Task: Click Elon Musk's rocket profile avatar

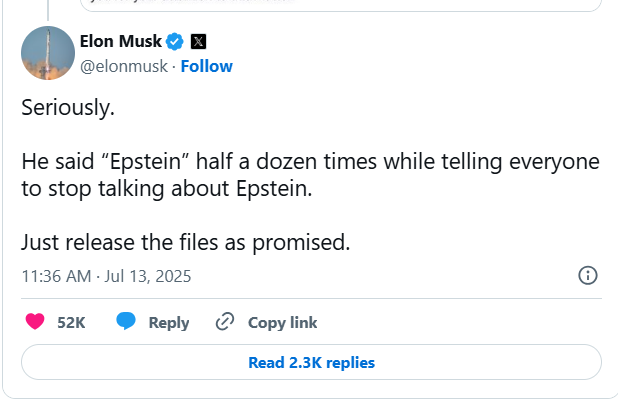Action: click(x=48, y=53)
